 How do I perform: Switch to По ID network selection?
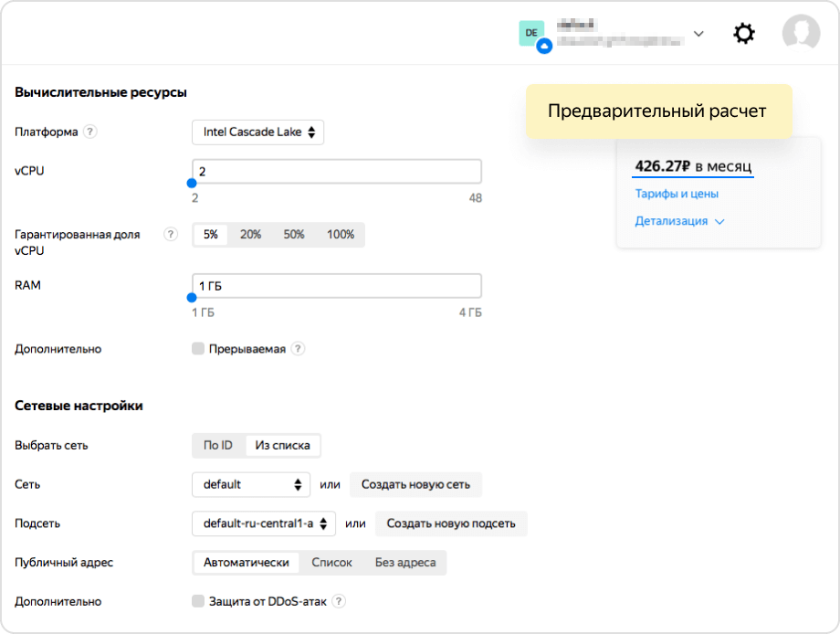point(217,446)
